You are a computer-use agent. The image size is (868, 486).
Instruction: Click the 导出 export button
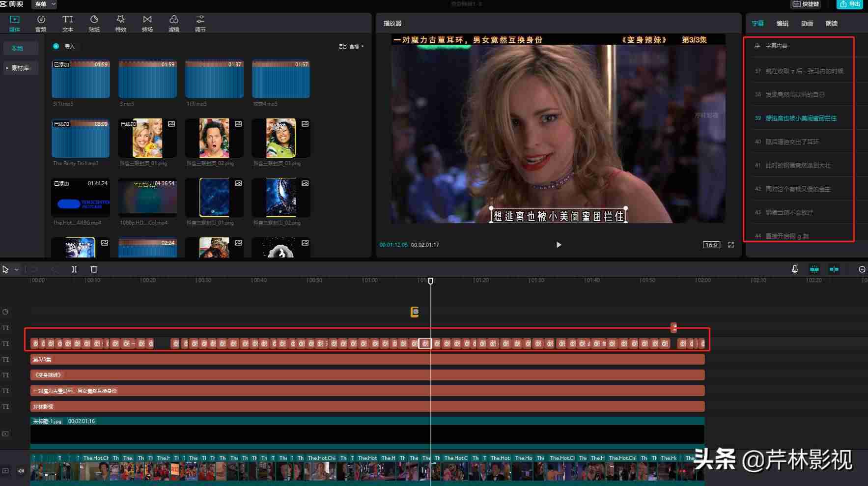pos(850,4)
